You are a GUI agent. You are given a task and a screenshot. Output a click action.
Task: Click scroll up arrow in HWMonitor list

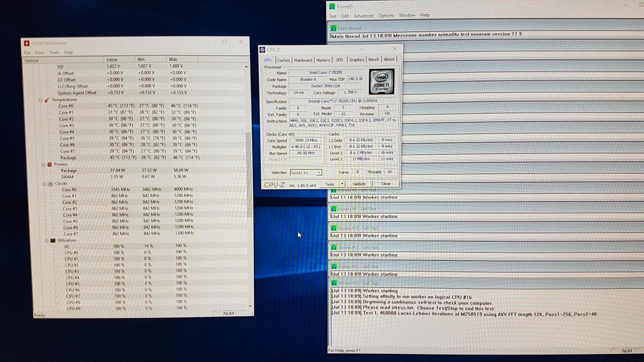[x=246, y=67]
